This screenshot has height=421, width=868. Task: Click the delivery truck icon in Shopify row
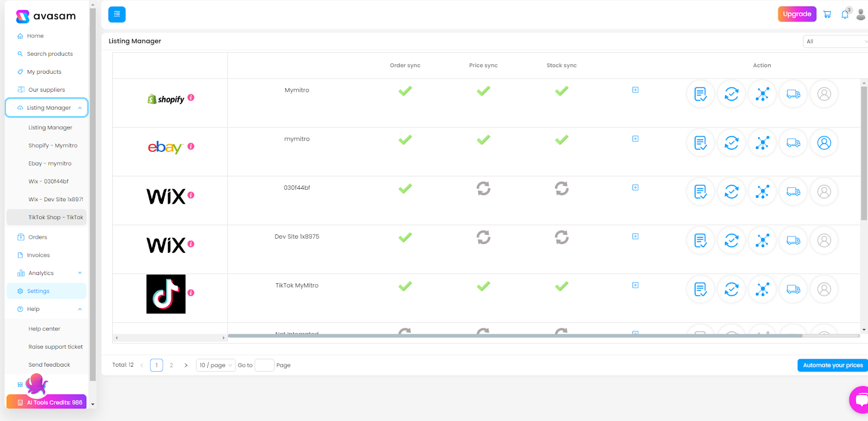click(793, 94)
